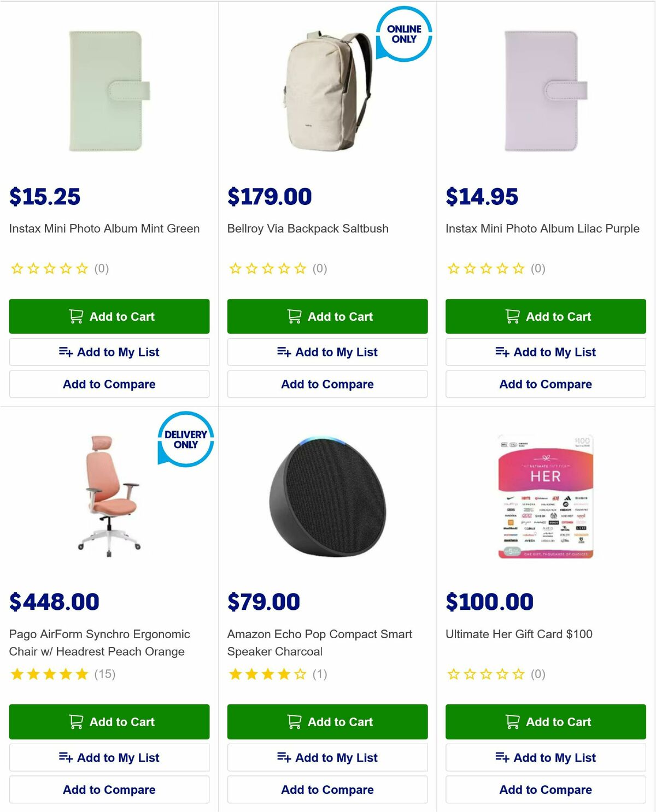Click the add-to-list icon beside Bellroy Backpack's Add to My List

click(x=285, y=352)
